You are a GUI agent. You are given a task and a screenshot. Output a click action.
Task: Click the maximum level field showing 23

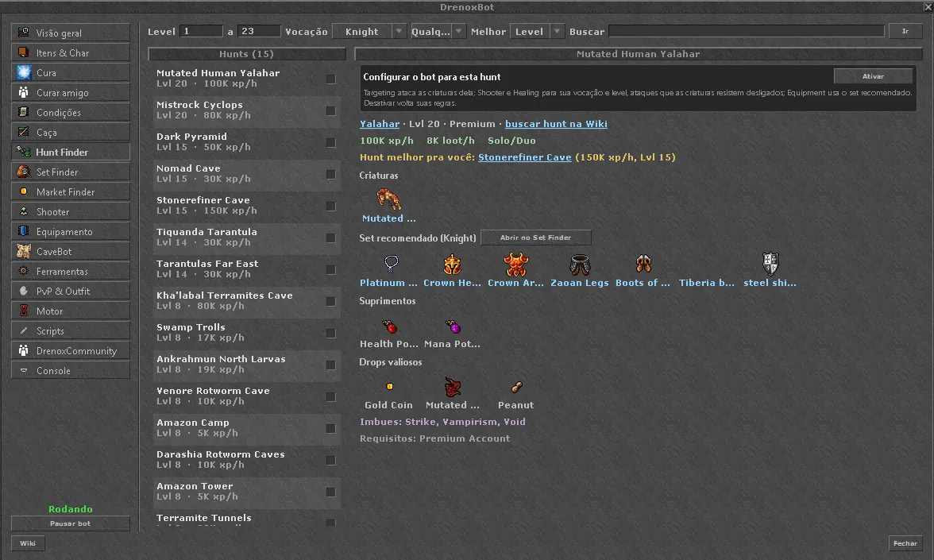click(x=259, y=31)
